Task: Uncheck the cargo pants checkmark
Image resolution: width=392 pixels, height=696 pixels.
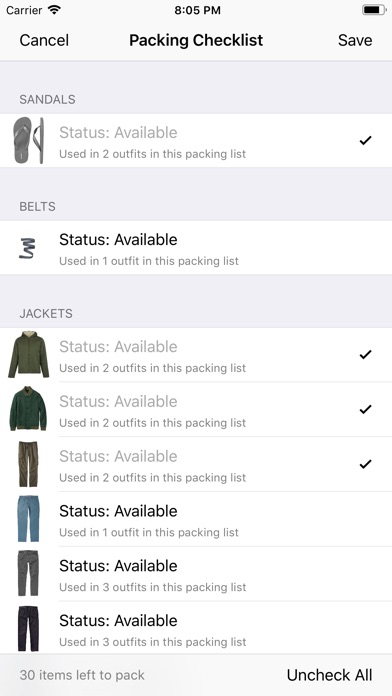Action: tap(365, 464)
